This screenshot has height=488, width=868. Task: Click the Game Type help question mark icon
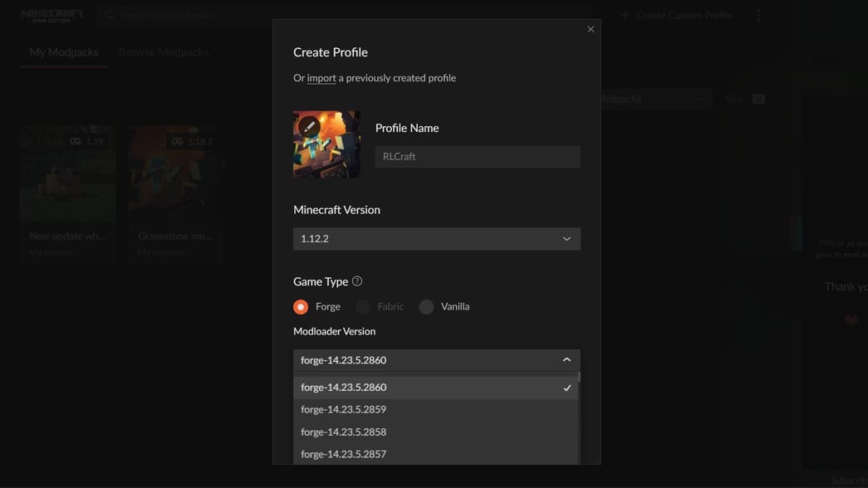[357, 281]
